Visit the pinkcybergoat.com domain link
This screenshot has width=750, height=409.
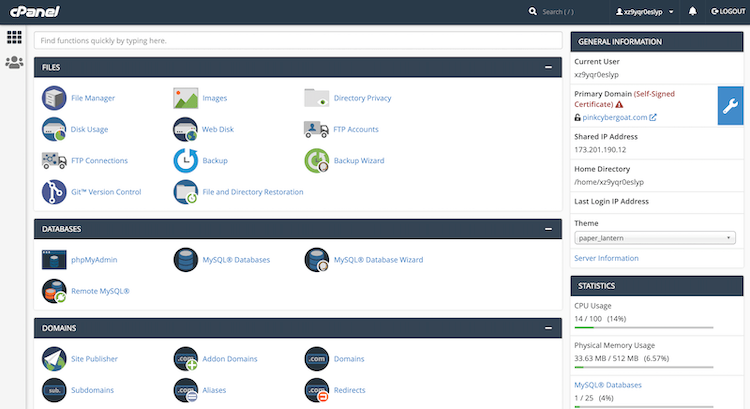click(614, 117)
